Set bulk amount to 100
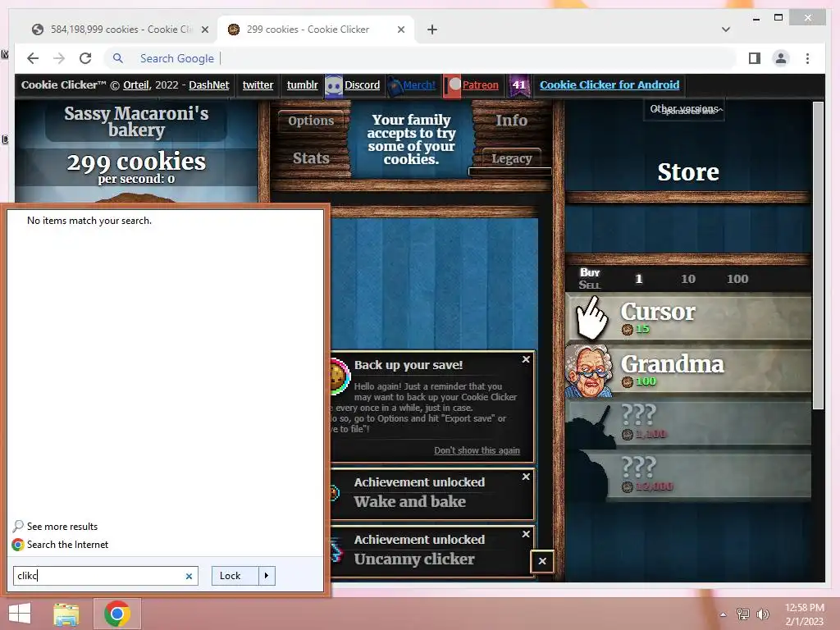Screen dimensions: 840x630 [x=737, y=279]
